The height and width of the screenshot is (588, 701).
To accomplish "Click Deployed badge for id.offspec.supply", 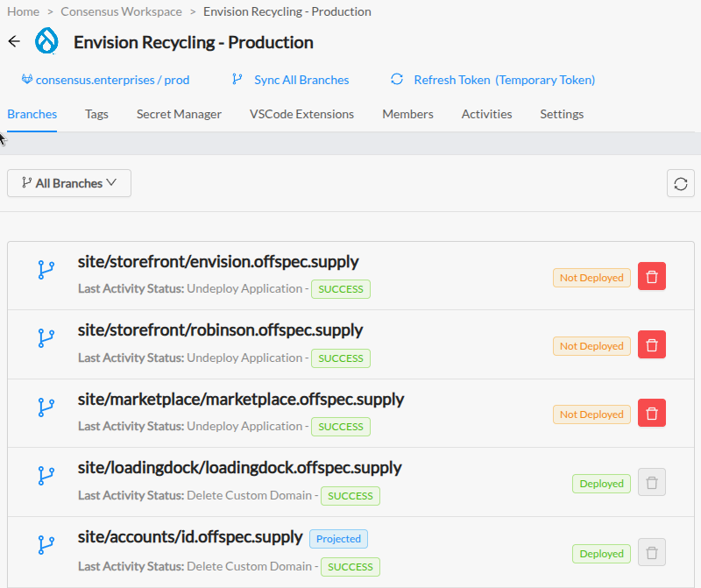I will [601, 554].
